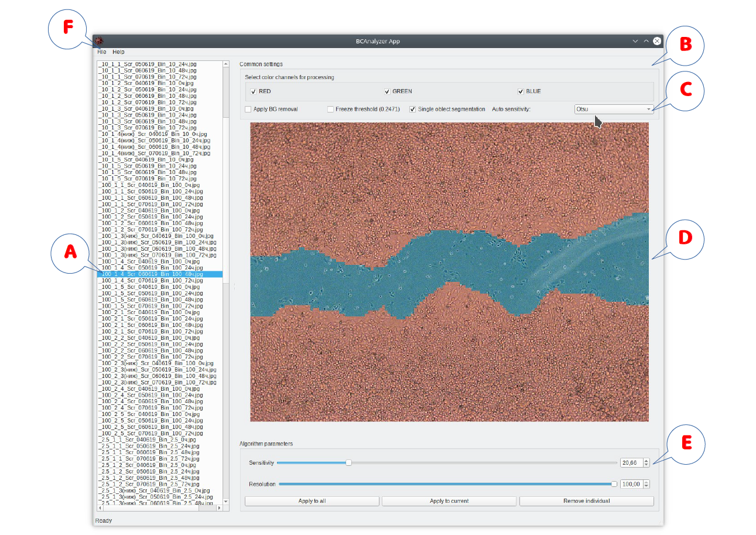The height and width of the screenshot is (535, 756).
Task: Click the Remove individual button
Action: (586, 501)
